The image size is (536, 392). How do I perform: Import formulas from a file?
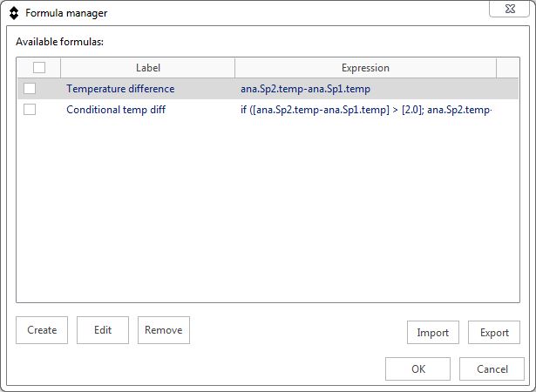coord(432,333)
